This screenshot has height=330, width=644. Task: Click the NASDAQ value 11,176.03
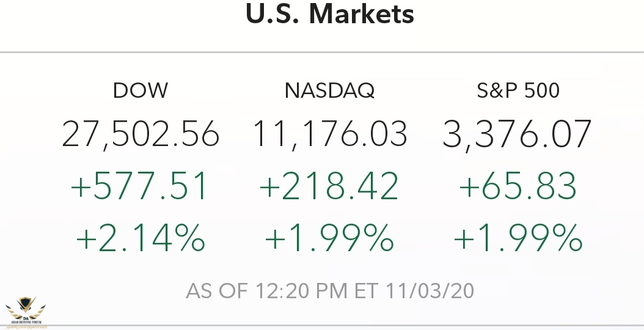[x=330, y=134]
